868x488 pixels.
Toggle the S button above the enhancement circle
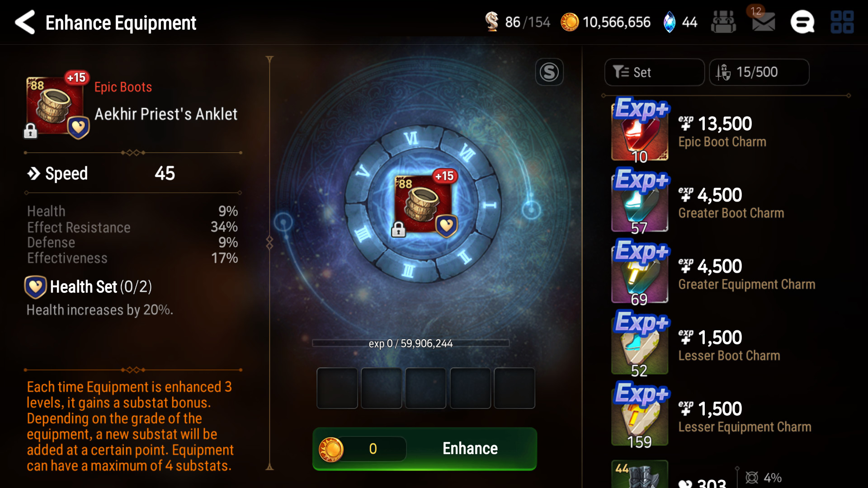[549, 72]
